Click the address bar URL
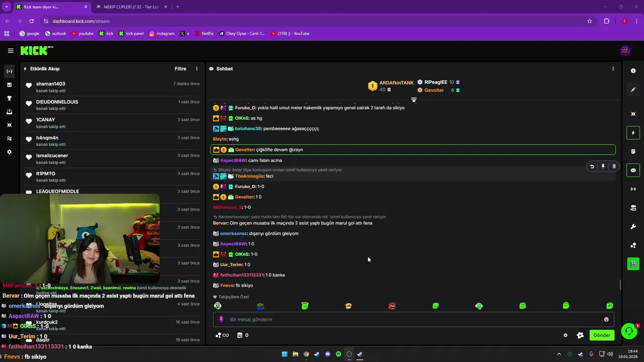Viewport: 644px width, 362px height. pyautogui.click(x=81, y=21)
